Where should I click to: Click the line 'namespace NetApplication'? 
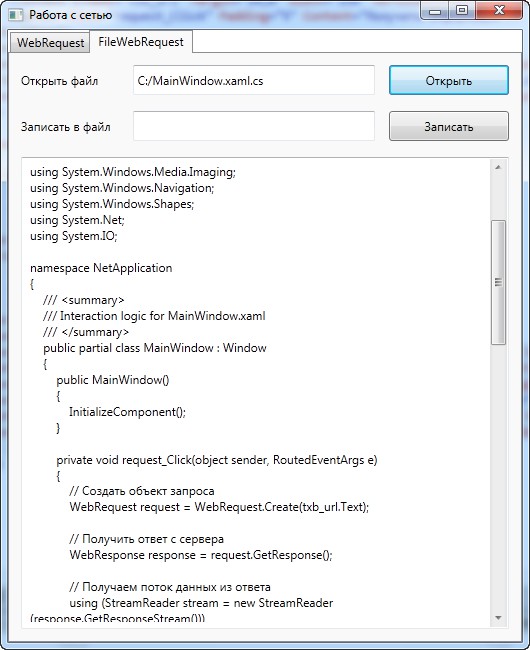101,268
